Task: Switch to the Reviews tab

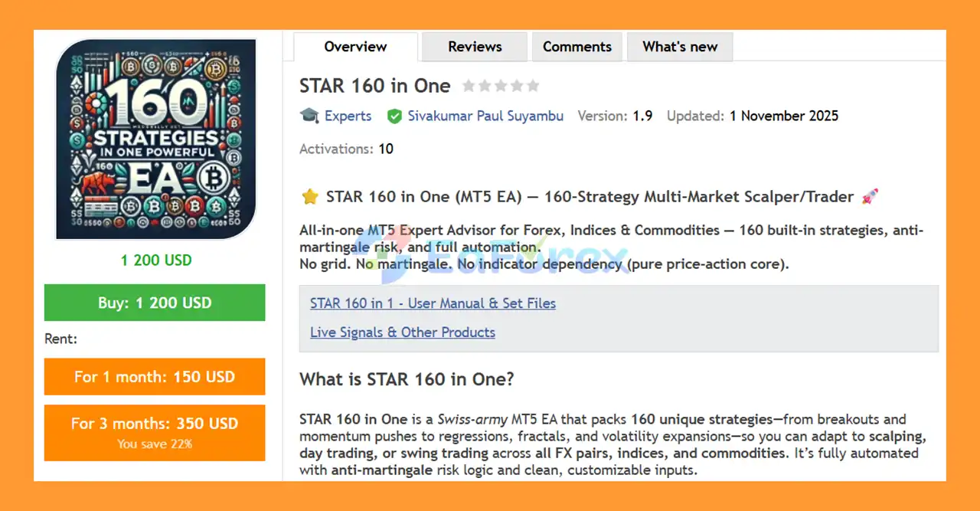Action: pyautogui.click(x=474, y=47)
